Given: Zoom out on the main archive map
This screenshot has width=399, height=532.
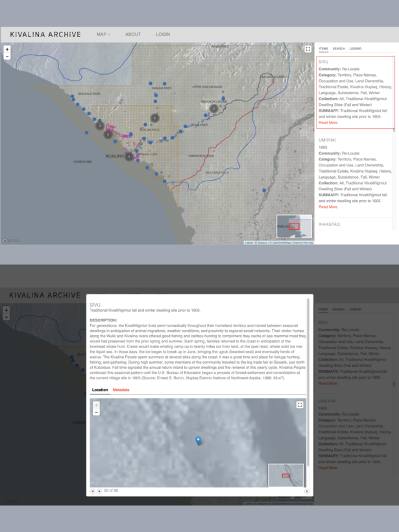Looking at the screenshot, I should coord(7,56).
